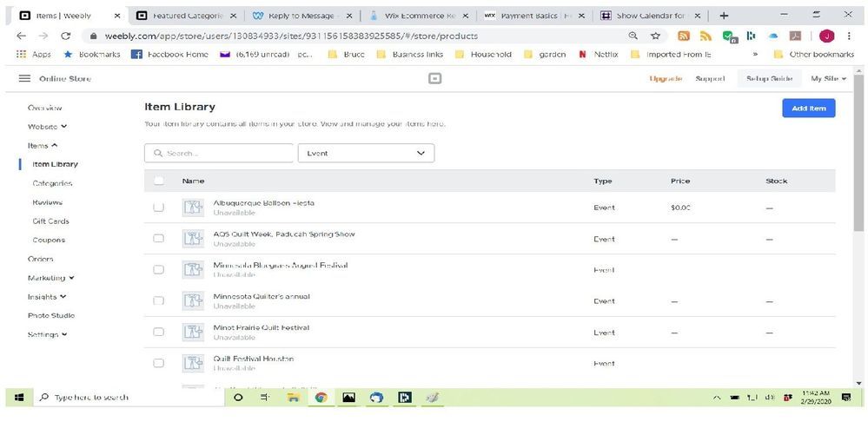Open the Event type filter dropdown

click(366, 153)
